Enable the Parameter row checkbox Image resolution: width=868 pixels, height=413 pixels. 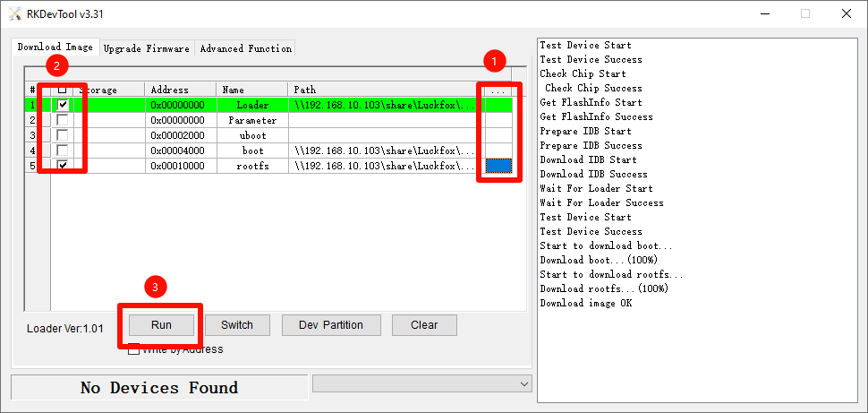coord(63,120)
